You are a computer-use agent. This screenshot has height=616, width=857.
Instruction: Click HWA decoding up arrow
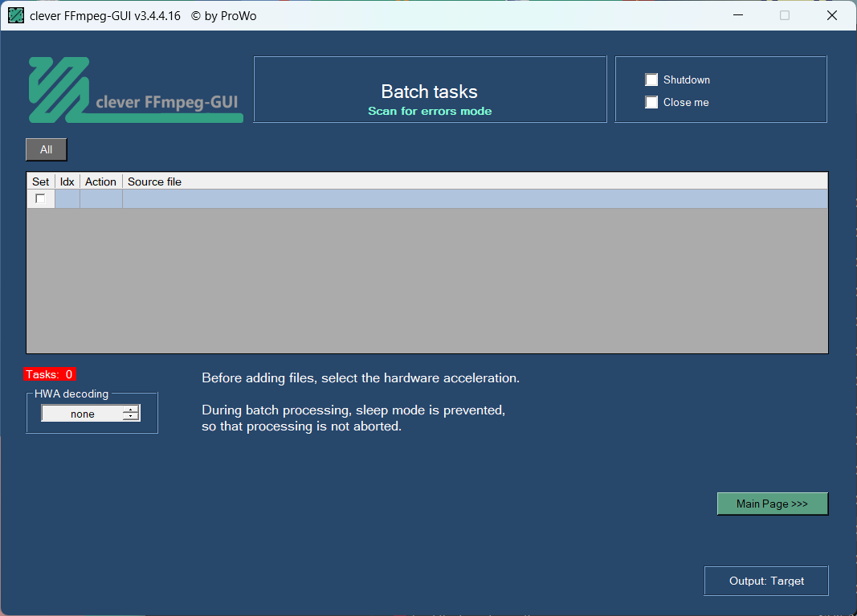point(131,410)
